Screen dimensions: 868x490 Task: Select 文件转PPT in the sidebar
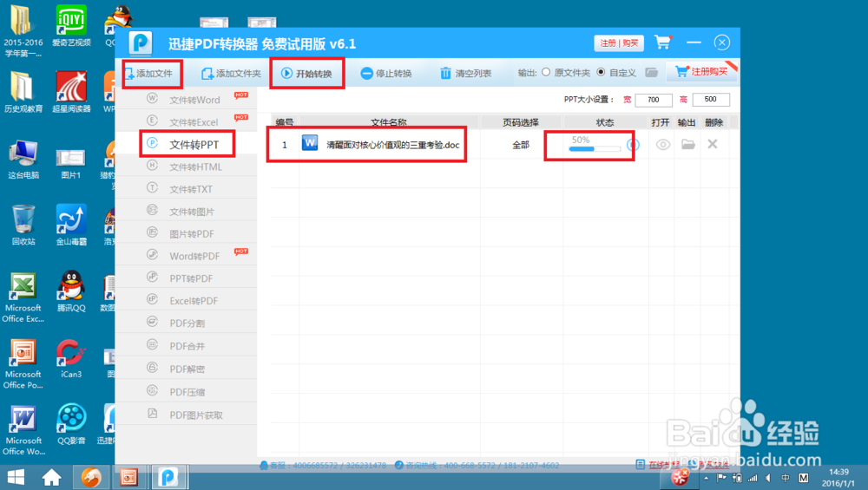(x=187, y=144)
